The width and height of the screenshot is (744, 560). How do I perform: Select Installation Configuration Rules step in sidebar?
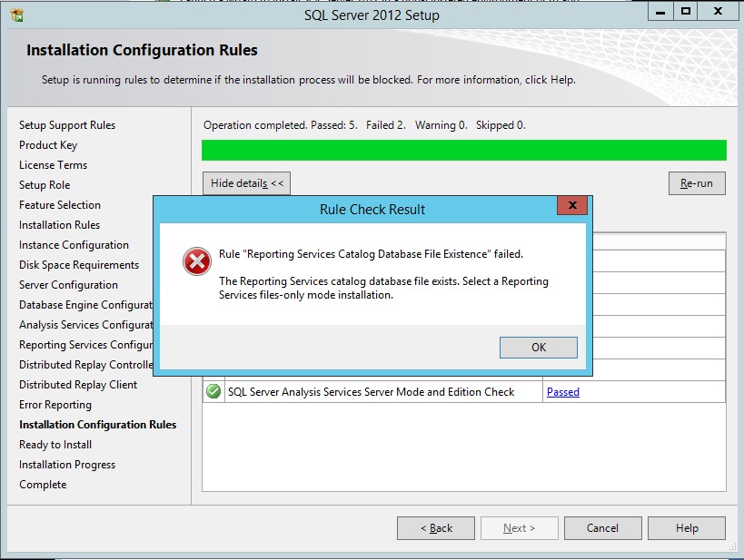[x=98, y=425]
